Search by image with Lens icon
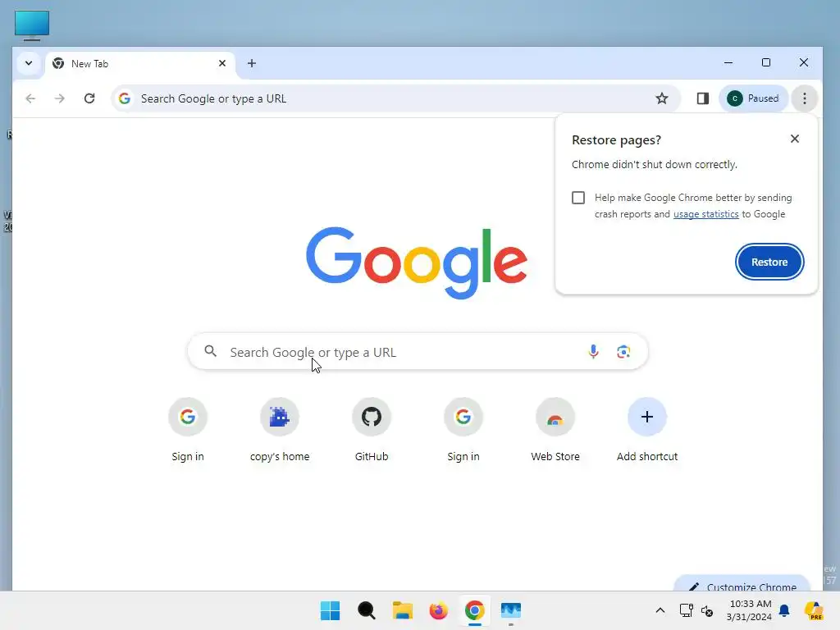The height and width of the screenshot is (630, 840). [x=623, y=352]
